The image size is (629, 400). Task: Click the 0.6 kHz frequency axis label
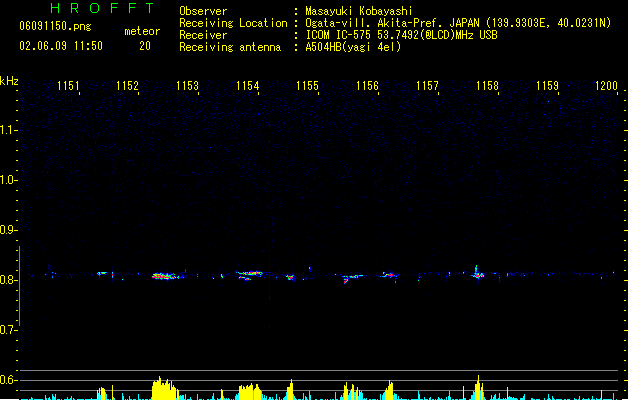click(x=7, y=380)
